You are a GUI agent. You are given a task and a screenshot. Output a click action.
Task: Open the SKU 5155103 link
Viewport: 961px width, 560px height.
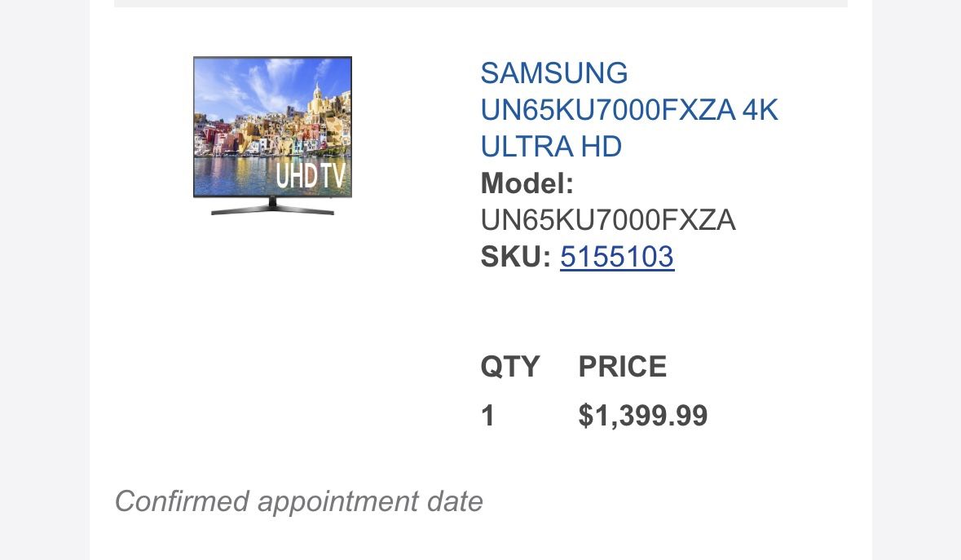(617, 257)
